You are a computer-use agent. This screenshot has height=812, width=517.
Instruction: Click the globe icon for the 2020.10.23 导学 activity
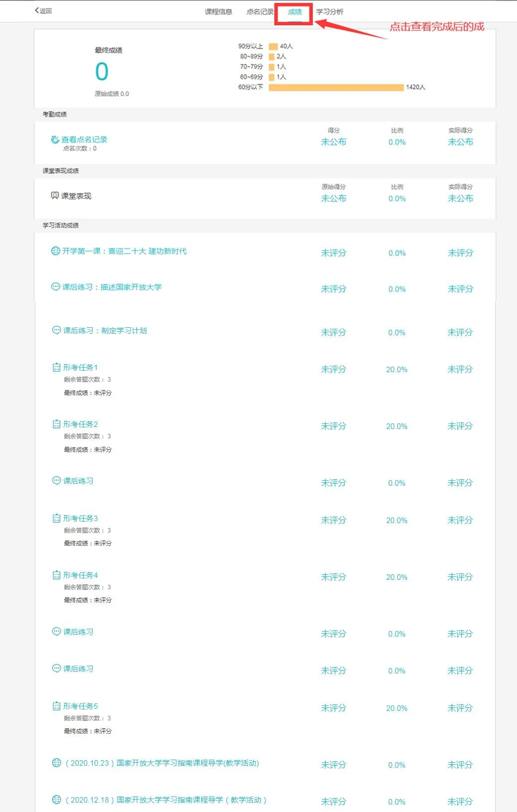[56, 763]
